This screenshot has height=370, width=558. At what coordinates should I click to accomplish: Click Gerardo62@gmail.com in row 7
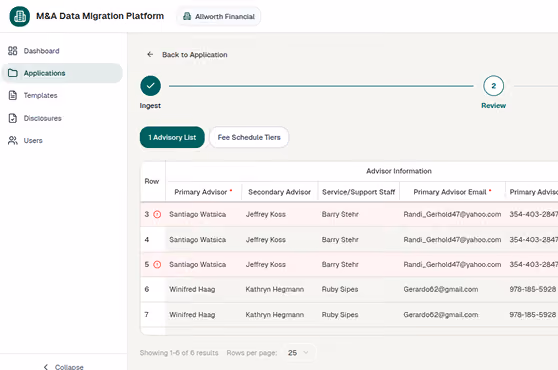coord(441,314)
